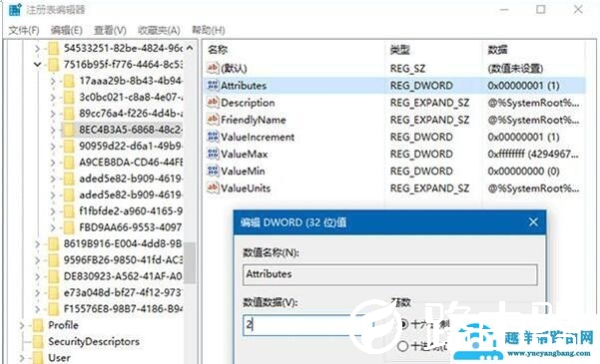The height and width of the screenshot is (364, 600).
Task: Expand the f1fbfde2-a960-4165 subkey
Action: [x=53, y=211]
